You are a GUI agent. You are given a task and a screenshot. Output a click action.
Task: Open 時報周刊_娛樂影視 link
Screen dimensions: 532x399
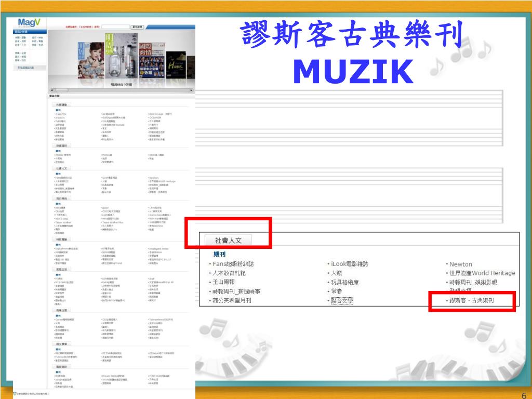[473, 282]
